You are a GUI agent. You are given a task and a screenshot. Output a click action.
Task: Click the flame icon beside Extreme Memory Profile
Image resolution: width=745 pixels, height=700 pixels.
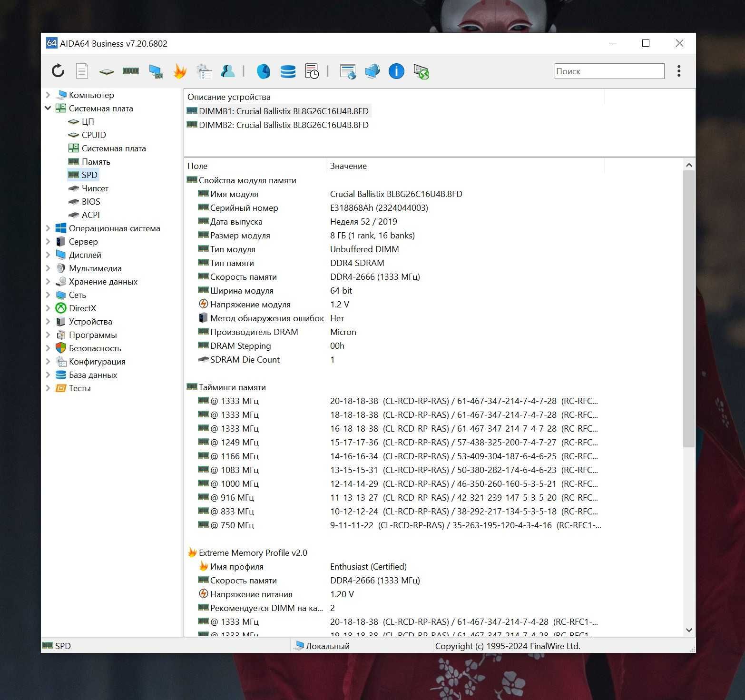pos(192,552)
